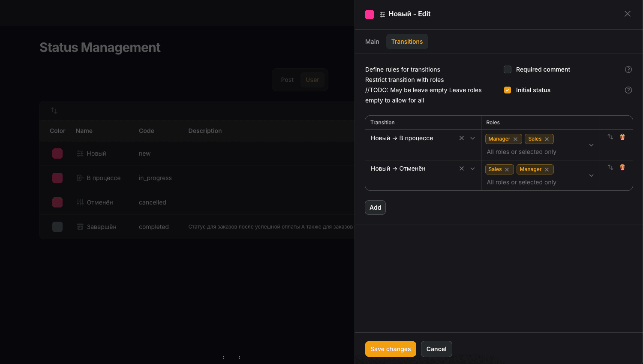Click Save changes
Viewport: 643px width, 364px height.
coord(391,349)
